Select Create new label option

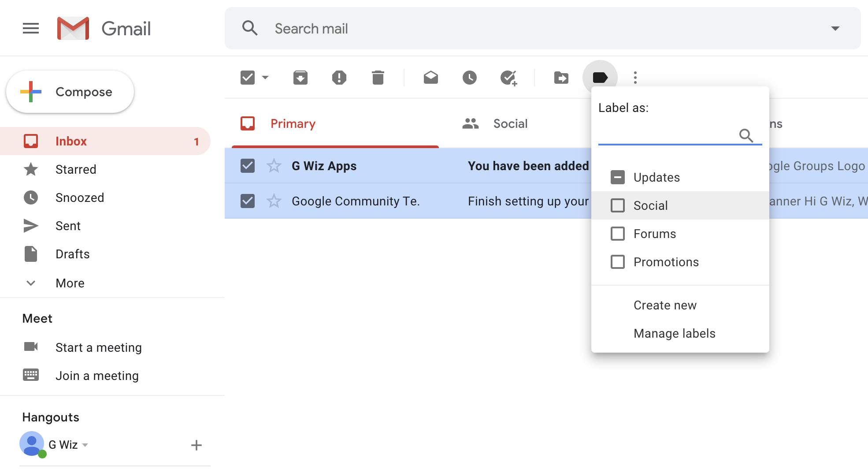(680, 305)
